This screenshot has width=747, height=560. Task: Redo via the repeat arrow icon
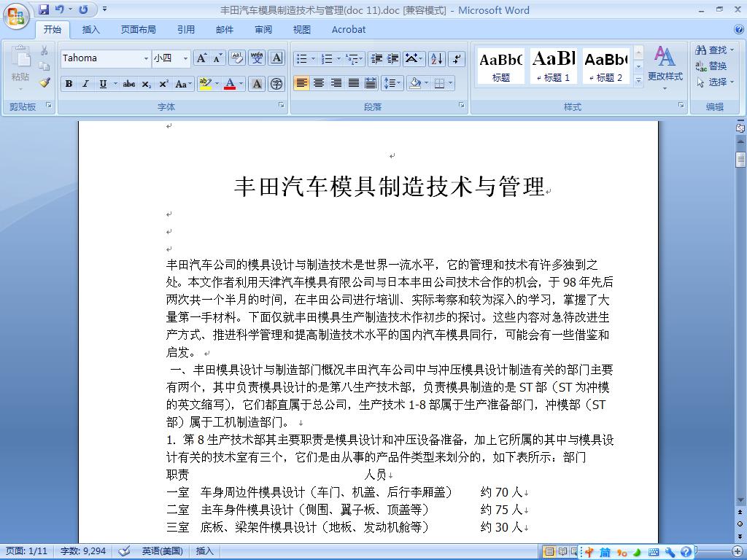click(83, 9)
